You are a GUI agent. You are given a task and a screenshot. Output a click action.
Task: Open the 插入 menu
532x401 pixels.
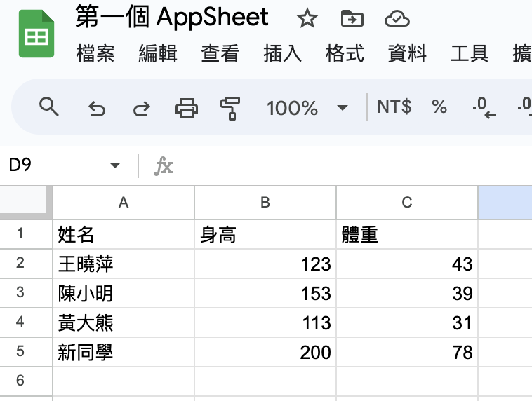283,53
